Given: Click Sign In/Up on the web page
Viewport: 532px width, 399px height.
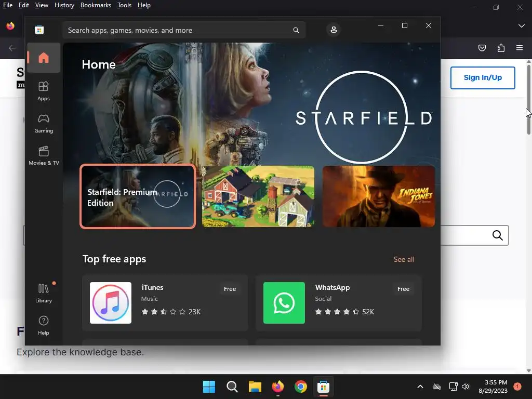Looking at the screenshot, I should point(483,78).
